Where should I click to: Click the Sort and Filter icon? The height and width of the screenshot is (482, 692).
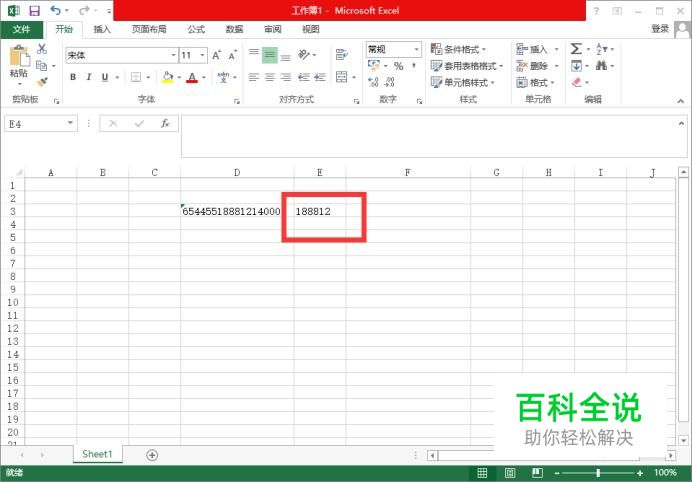[601, 49]
